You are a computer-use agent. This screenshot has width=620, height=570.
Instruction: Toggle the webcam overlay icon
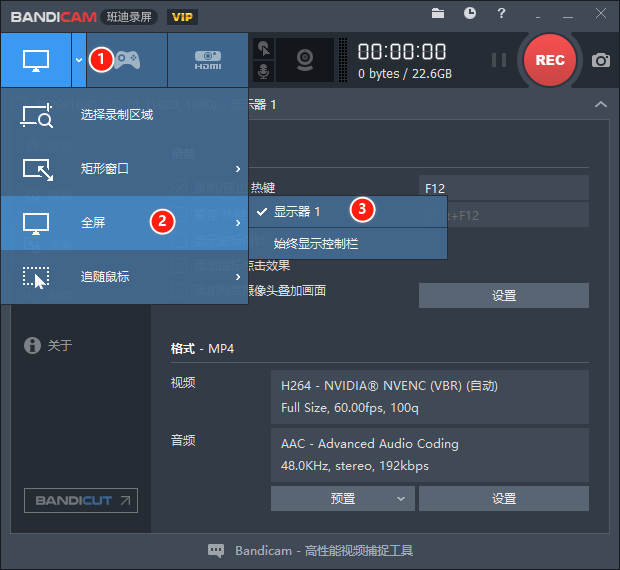(305, 60)
